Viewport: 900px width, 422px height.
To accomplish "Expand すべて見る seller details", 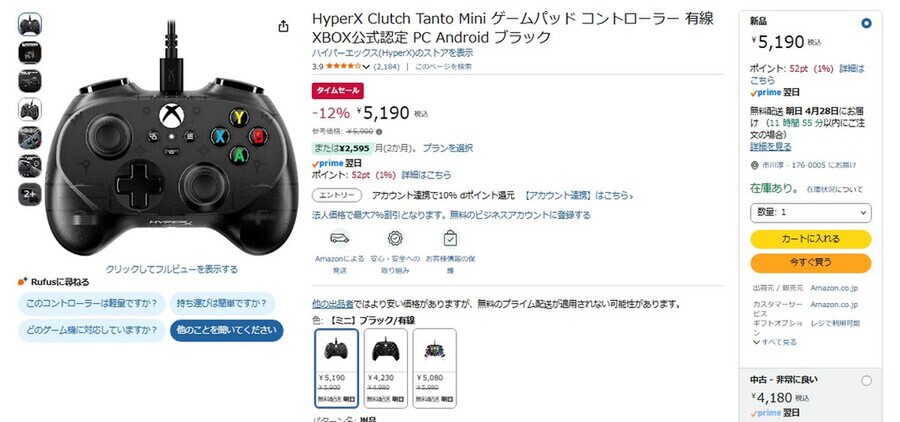I will (x=774, y=342).
